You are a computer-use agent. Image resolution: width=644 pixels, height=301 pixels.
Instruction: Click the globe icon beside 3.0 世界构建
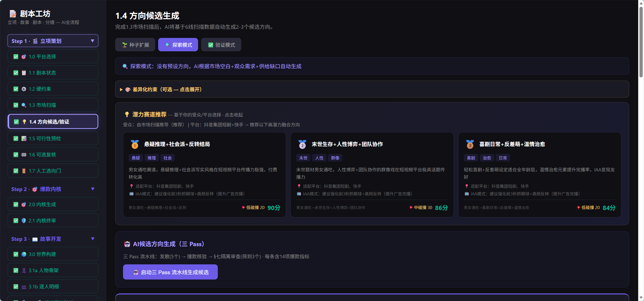(24, 254)
